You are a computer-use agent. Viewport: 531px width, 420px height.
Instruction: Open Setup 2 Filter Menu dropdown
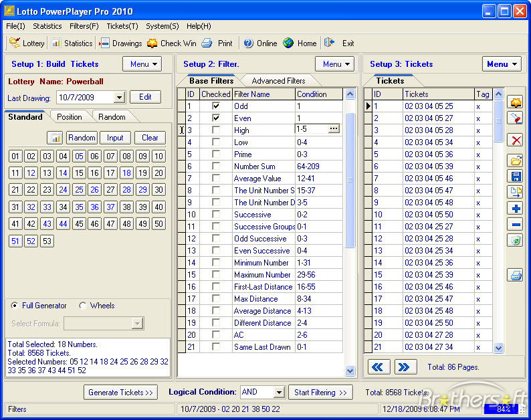pos(334,64)
